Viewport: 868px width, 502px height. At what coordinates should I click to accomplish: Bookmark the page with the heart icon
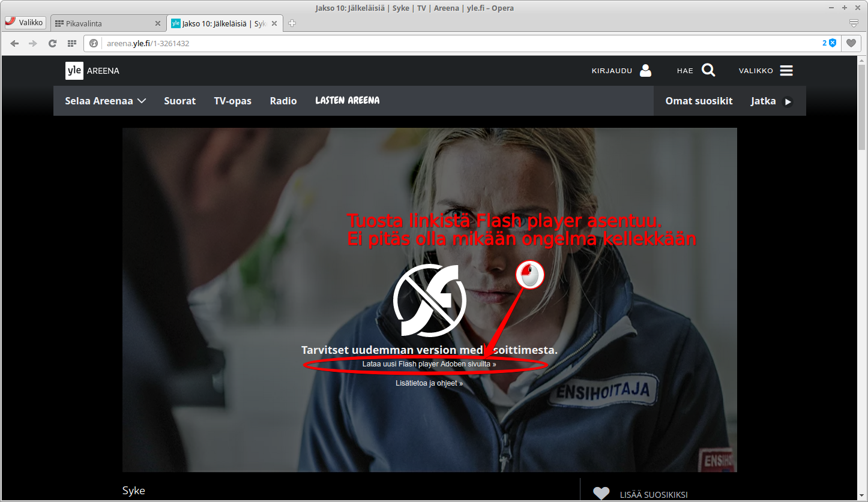click(x=851, y=43)
